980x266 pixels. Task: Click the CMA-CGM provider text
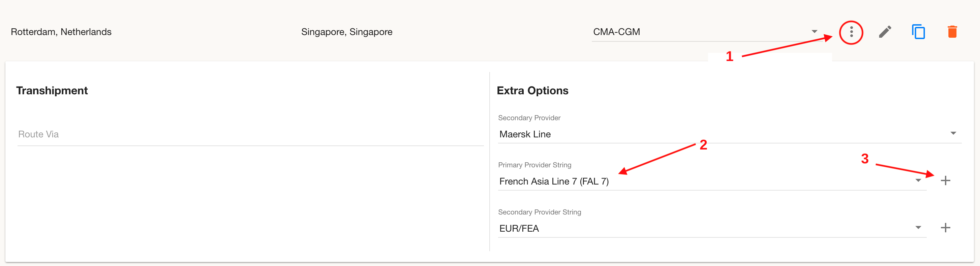616,32
